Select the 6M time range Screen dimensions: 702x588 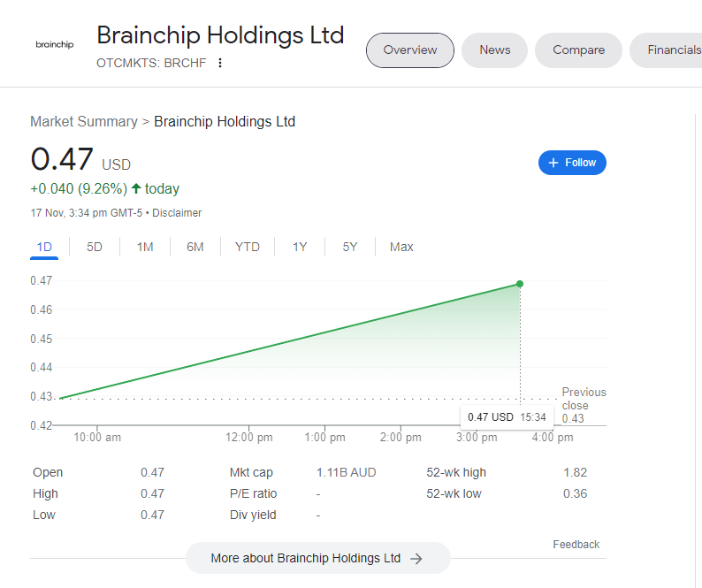[195, 247]
